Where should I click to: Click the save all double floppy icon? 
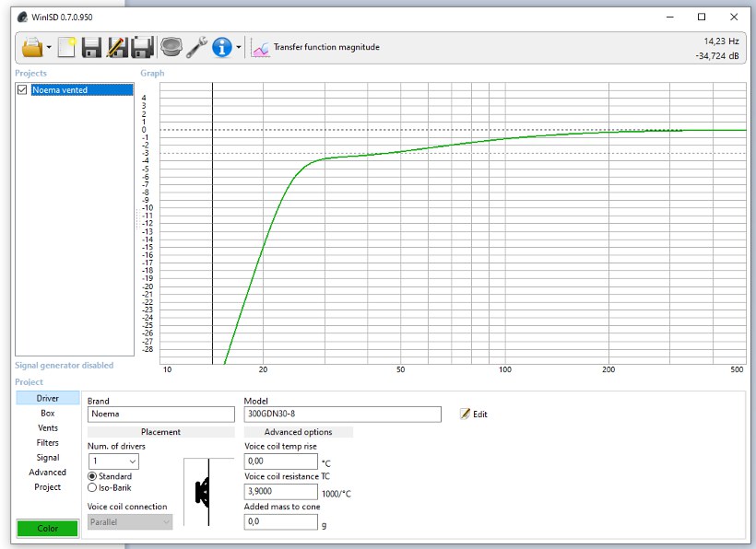[141, 47]
